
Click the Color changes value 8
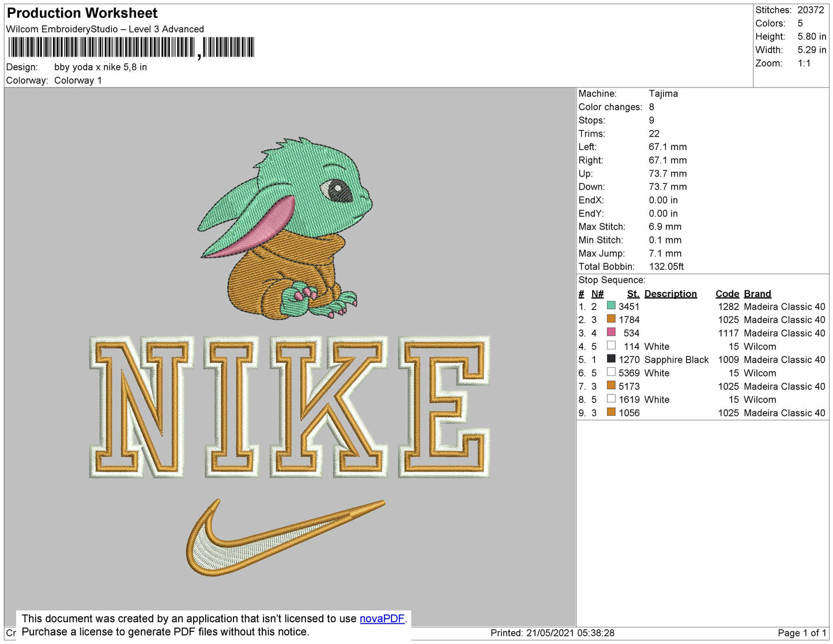[x=651, y=107]
